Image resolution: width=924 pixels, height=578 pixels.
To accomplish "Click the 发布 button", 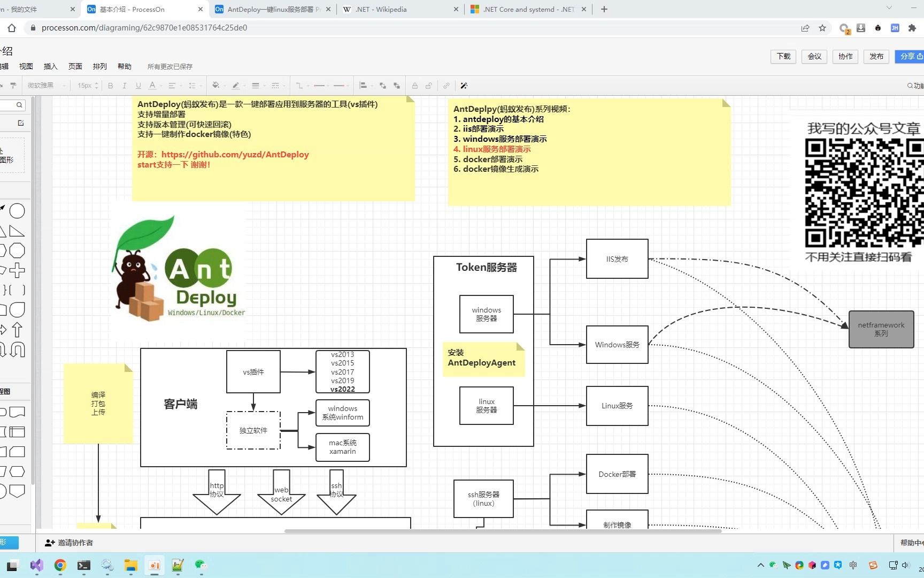I will click(x=876, y=56).
